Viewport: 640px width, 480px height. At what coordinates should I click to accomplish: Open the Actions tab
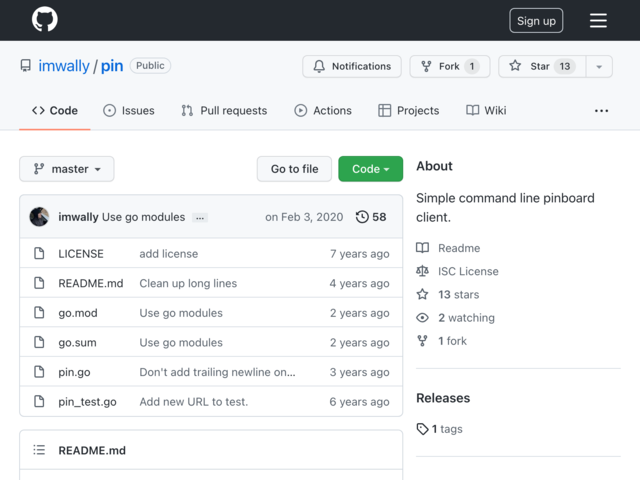[x=323, y=111]
